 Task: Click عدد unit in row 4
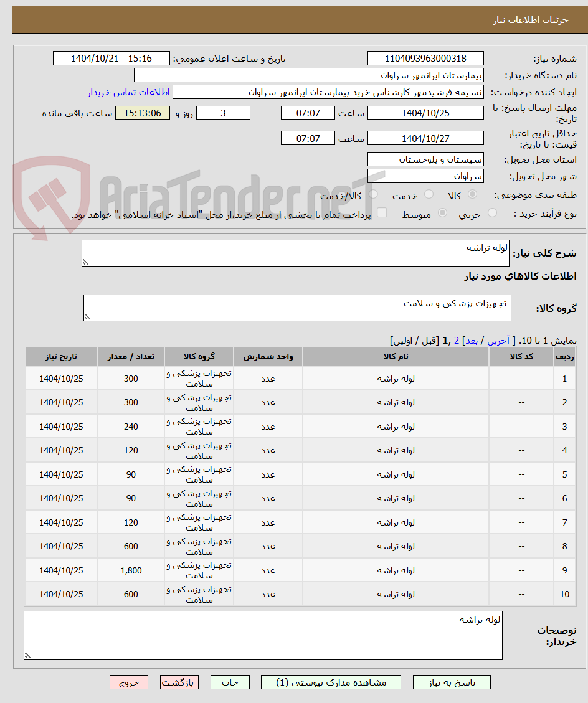[268, 450]
